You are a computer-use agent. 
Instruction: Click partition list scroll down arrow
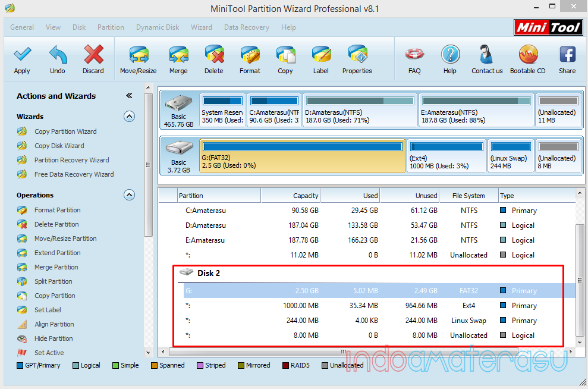580,343
